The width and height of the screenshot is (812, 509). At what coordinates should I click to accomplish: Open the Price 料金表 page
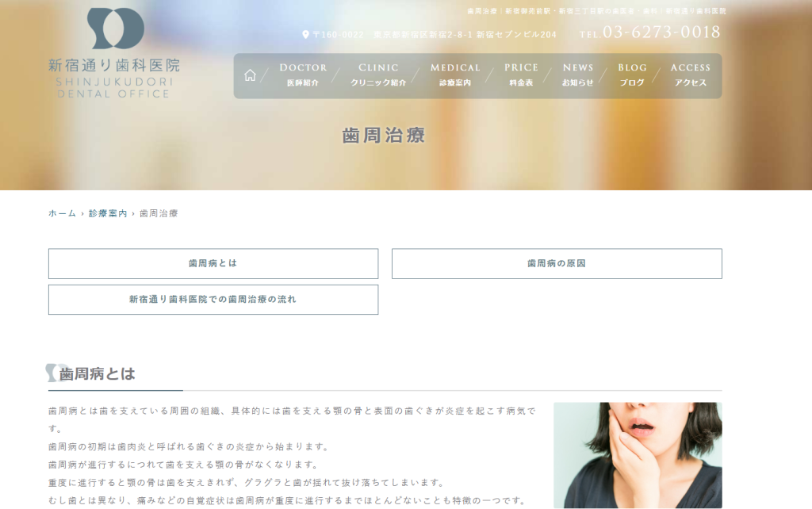521,75
